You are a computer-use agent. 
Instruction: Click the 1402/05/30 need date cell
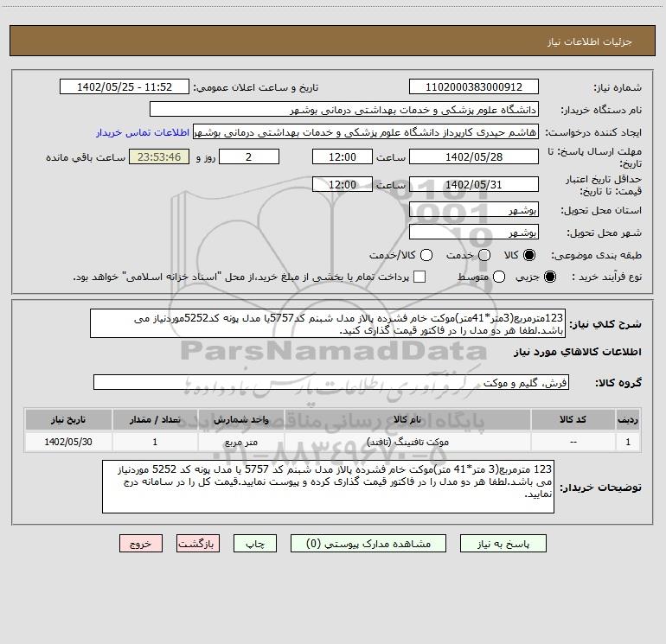pyautogui.click(x=68, y=442)
